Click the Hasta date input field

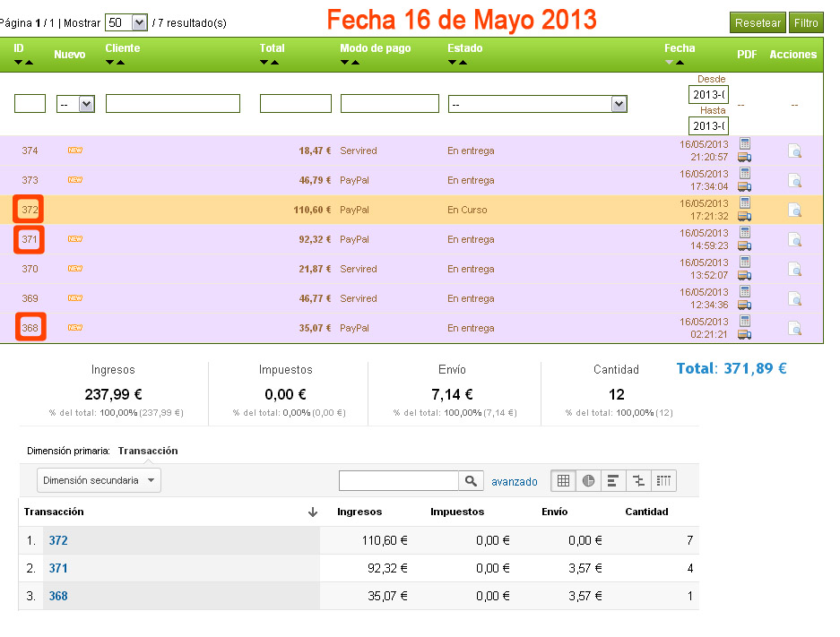click(x=708, y=125)
